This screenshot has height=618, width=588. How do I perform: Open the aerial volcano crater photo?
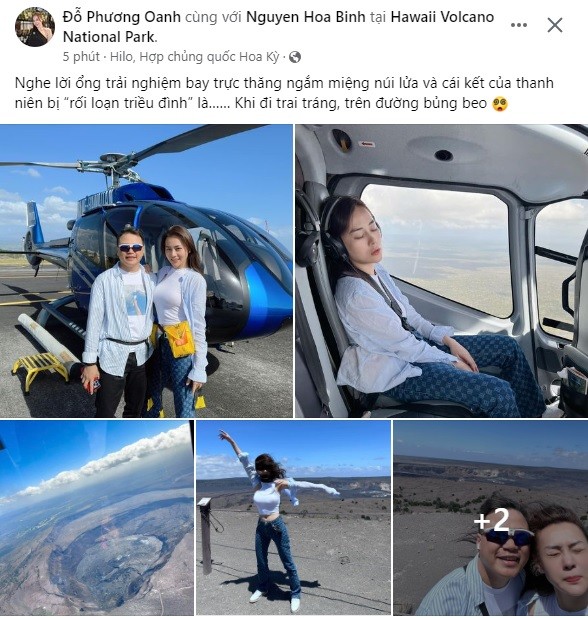coord(97,517)
